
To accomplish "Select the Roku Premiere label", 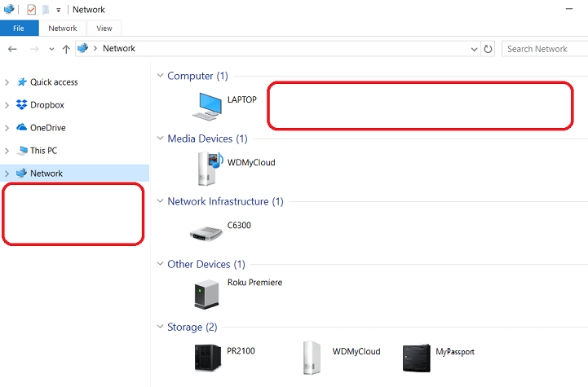I will (x=254, y=283).
